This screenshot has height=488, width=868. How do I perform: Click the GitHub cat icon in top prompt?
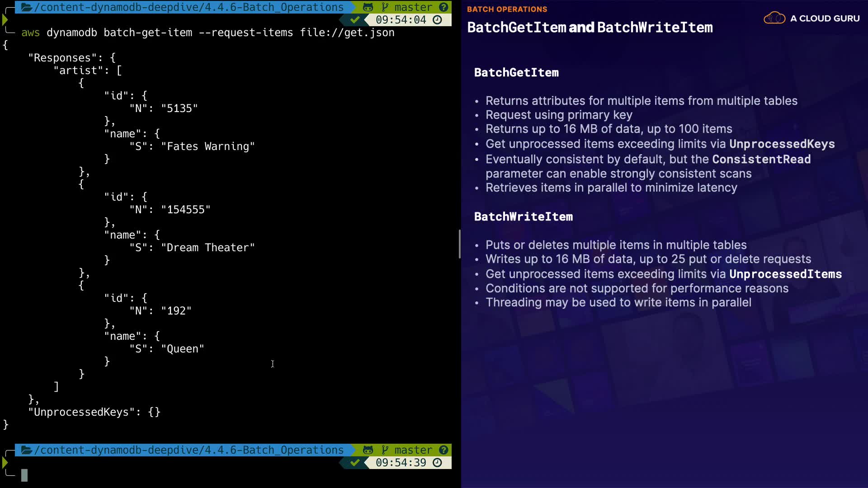tap(368, 7)
